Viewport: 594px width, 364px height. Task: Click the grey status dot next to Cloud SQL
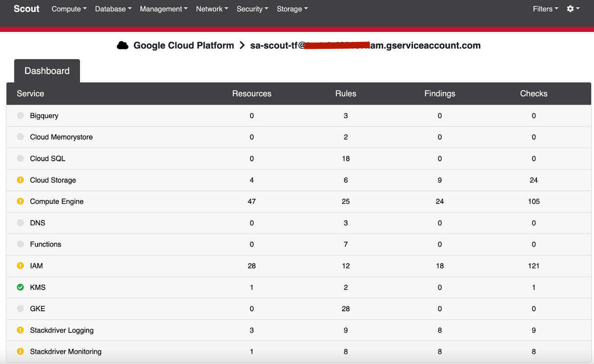point(20,158)
